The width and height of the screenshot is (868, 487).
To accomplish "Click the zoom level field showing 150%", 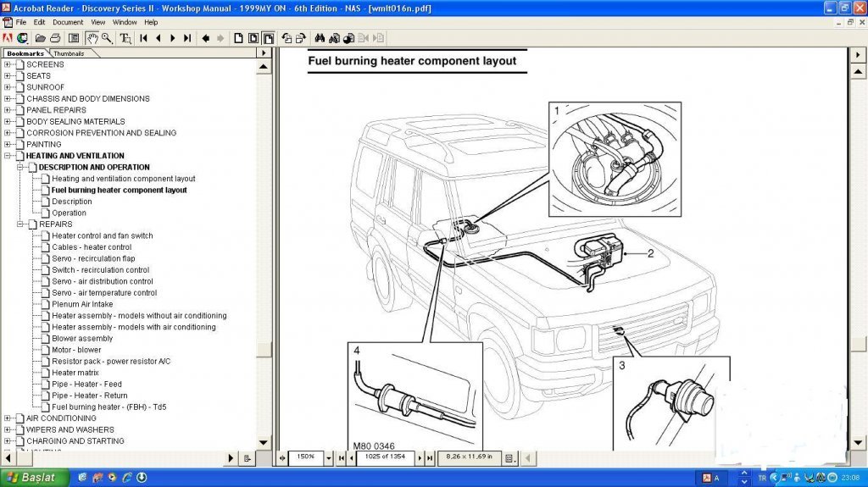I will [306, 457].
